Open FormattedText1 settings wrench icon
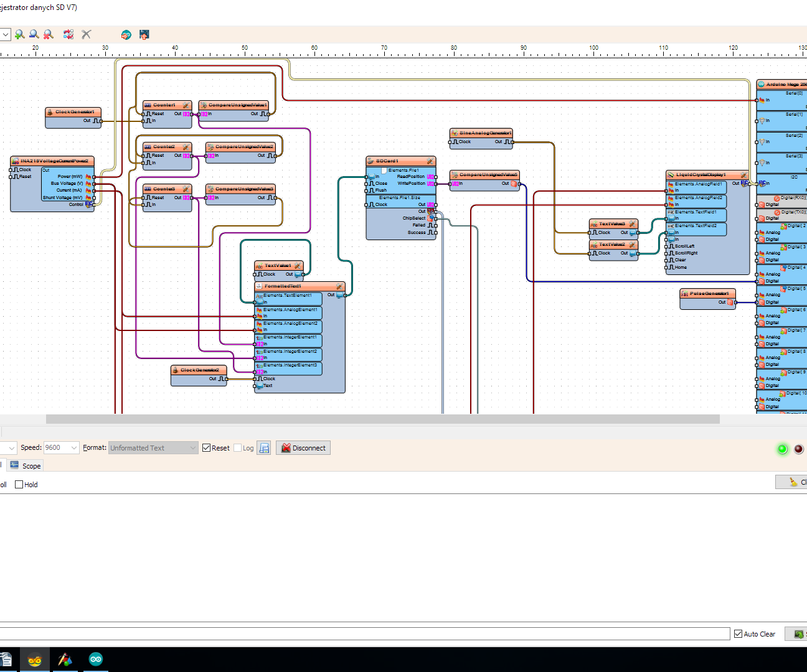807x672 pixels. (x=338, y=287)
